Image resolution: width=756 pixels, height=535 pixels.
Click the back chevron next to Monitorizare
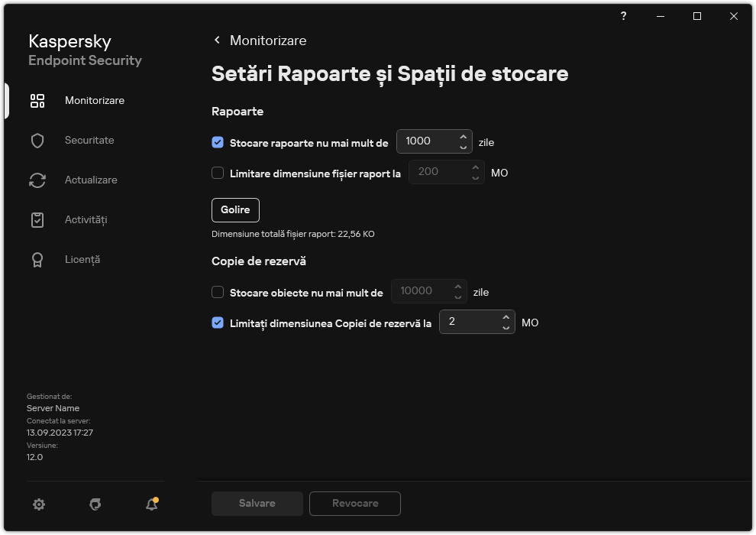(x=216, y=40)
